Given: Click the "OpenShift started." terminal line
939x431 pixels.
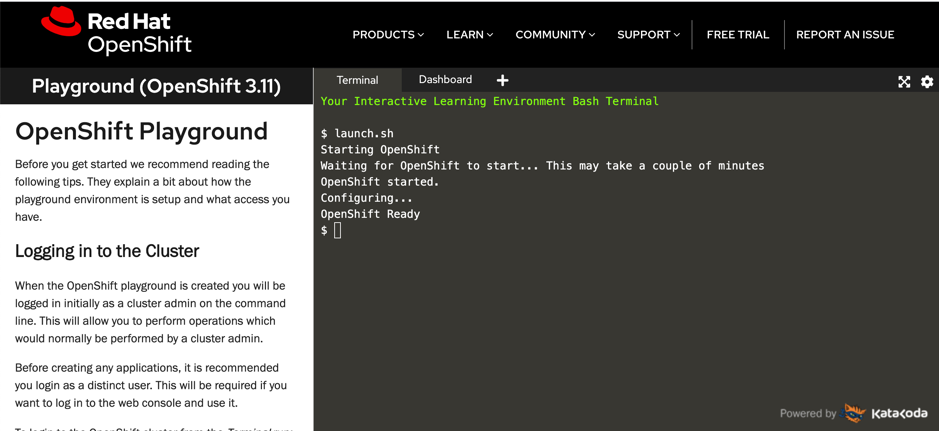Looking at the screenshot, I should (x=380, y=182).
